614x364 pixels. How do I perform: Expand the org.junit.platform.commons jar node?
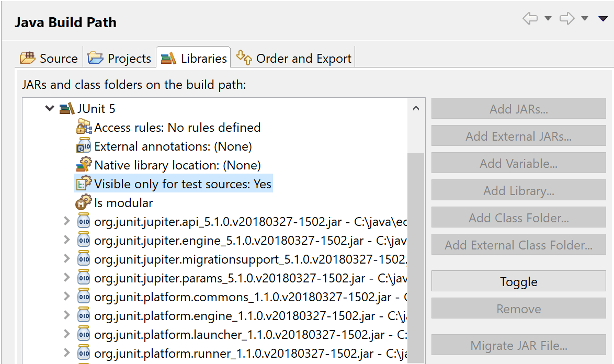click(x=67, y=297)
